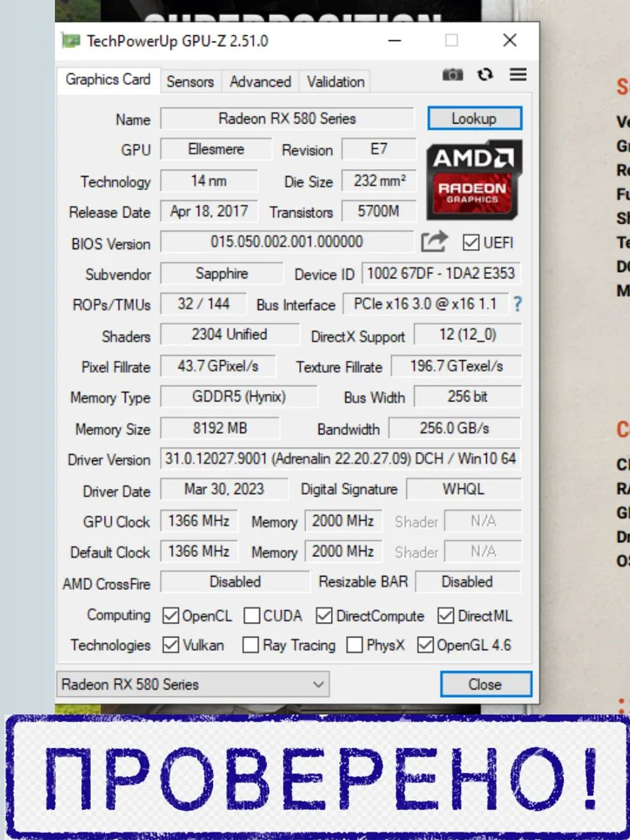The height and width of the screenshot is (840, 630).
Task: Click the Bus Width value 256 bit
Action: (467, 397)
